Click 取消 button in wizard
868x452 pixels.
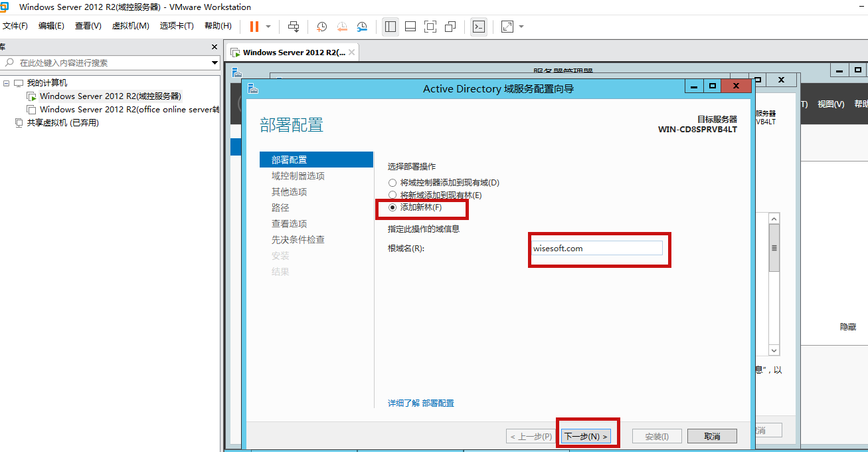pos(712,436)
